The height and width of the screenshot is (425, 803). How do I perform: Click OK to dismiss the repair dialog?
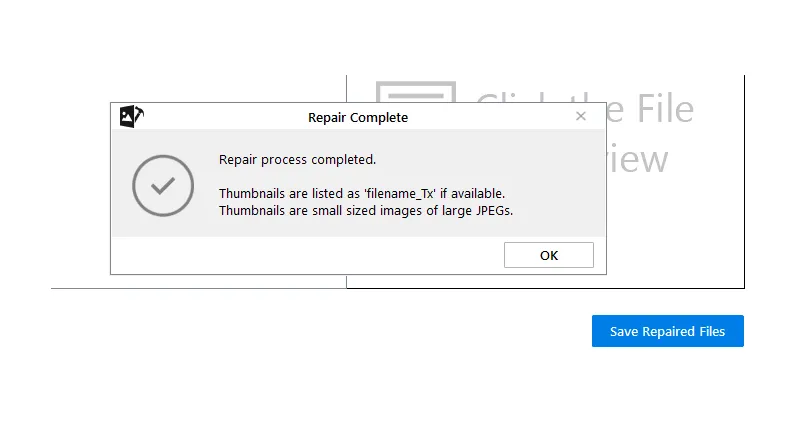point(548,255)
